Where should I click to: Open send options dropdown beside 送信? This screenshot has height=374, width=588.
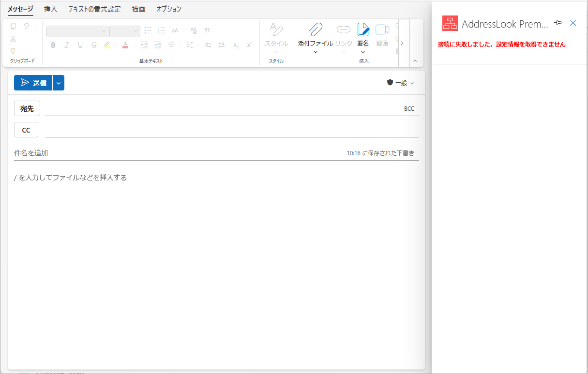pos(59,83)
